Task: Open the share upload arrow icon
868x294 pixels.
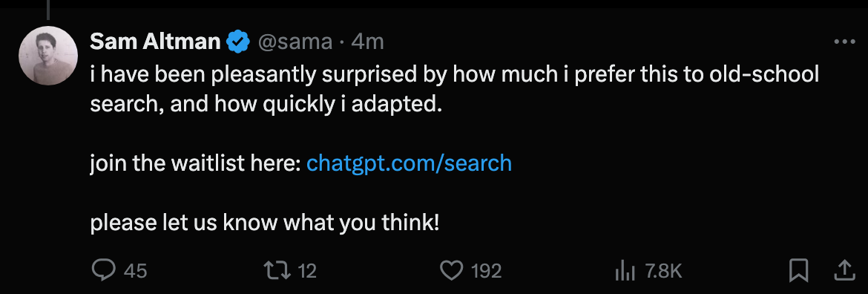Action: click(845, 271)
